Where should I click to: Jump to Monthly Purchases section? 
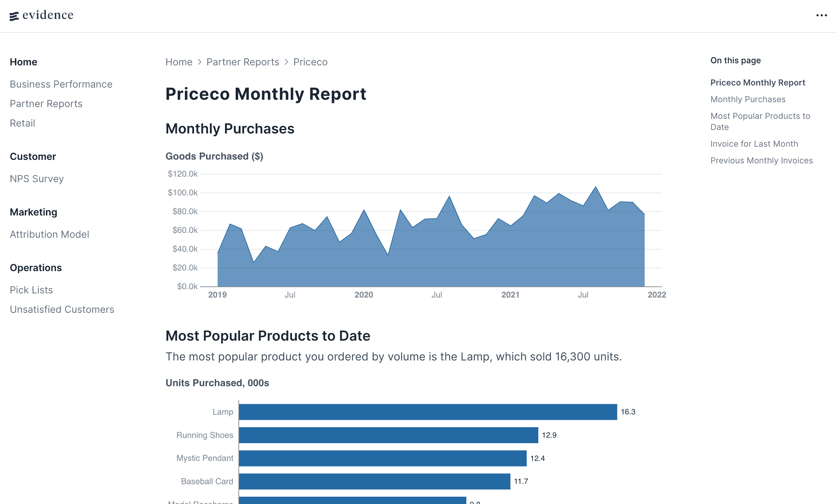748,99
